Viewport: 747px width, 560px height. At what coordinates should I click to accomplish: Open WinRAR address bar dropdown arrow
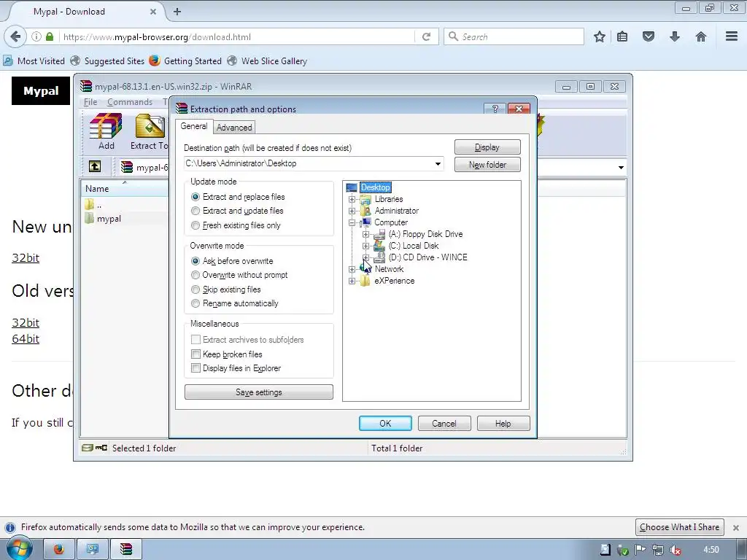click(621, 167)
